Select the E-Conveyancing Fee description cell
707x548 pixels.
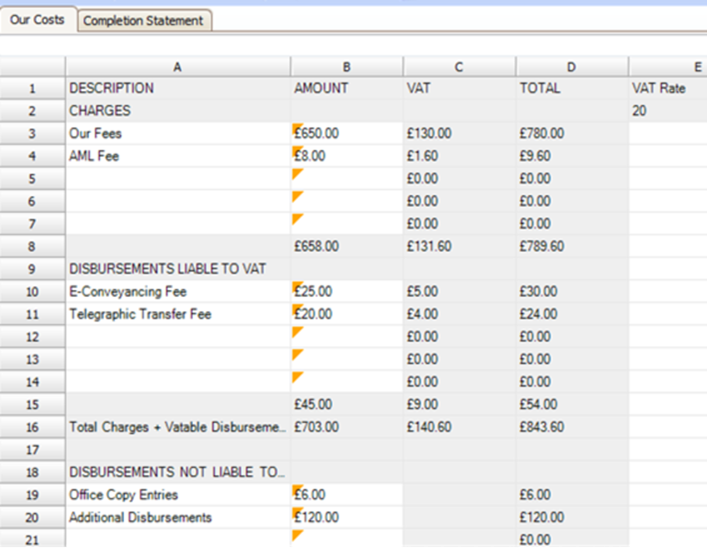[x=177, y=291]
